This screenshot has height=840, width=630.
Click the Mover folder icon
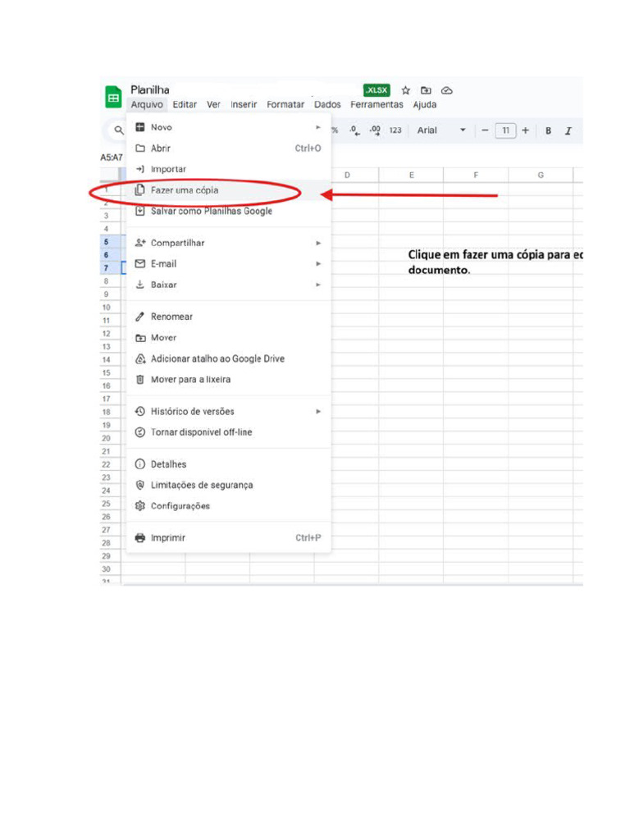[x=139, y=337]
